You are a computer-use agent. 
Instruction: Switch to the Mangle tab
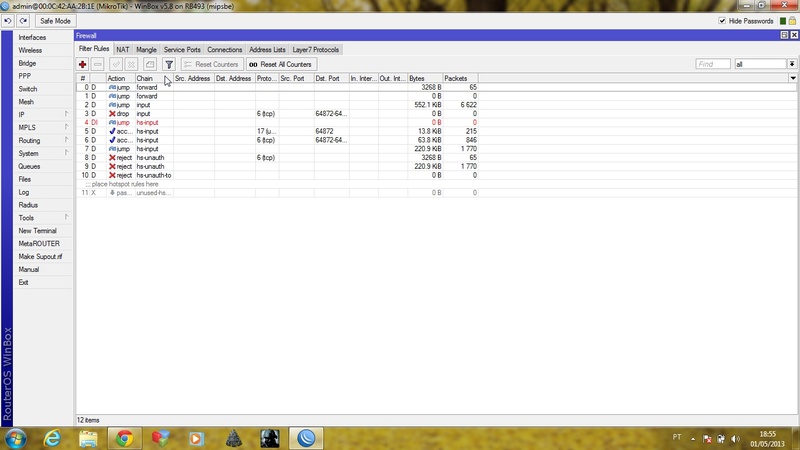pos(146,49)
